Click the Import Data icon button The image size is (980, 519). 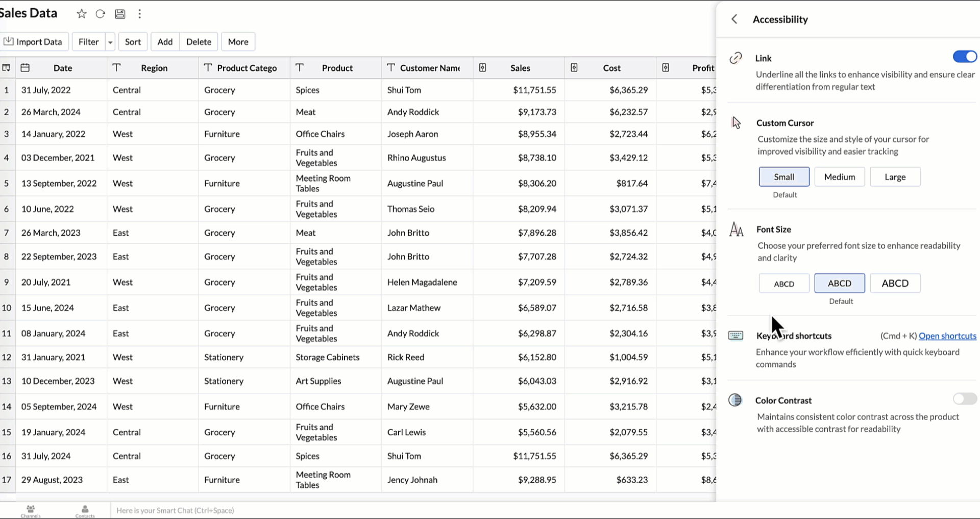point(8,41)
